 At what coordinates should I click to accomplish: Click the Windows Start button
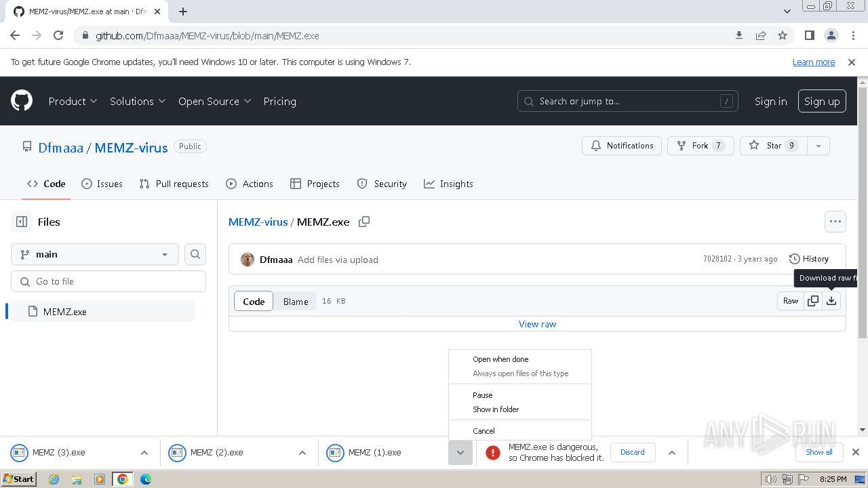tap(18, 479)
